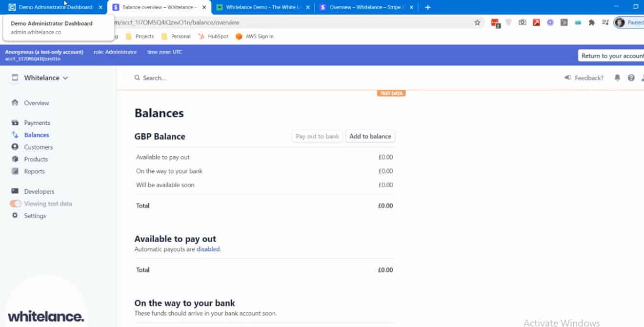The width and height of the screenshot is (644, 327).
Task: Open the notifications bell
Action: [x=617, y=78]
